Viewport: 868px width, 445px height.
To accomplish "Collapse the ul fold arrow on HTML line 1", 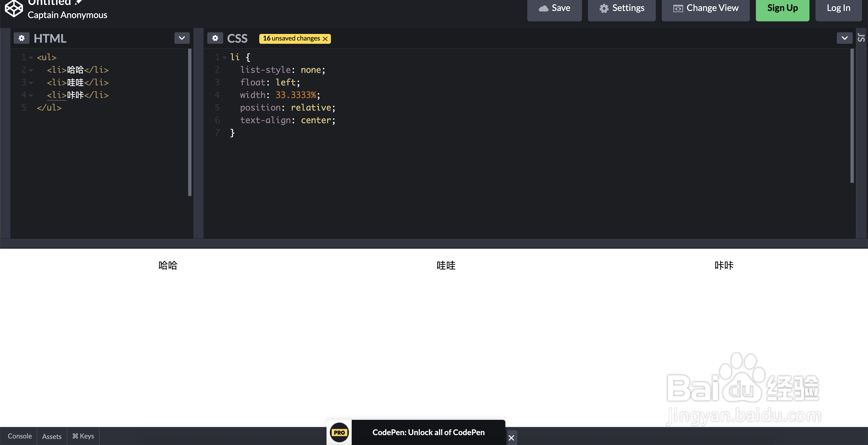I will pyautogui.click(x=31, y=58).
